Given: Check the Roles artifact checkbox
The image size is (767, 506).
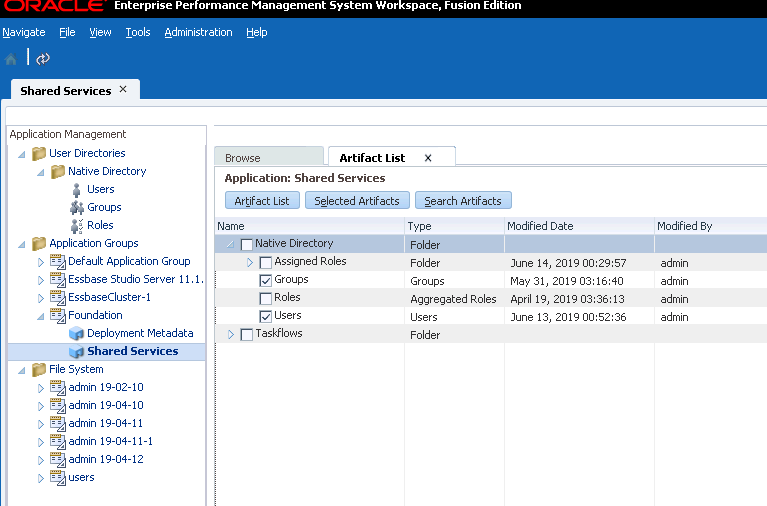Looking at the screenshot, I should pos(266,299).
